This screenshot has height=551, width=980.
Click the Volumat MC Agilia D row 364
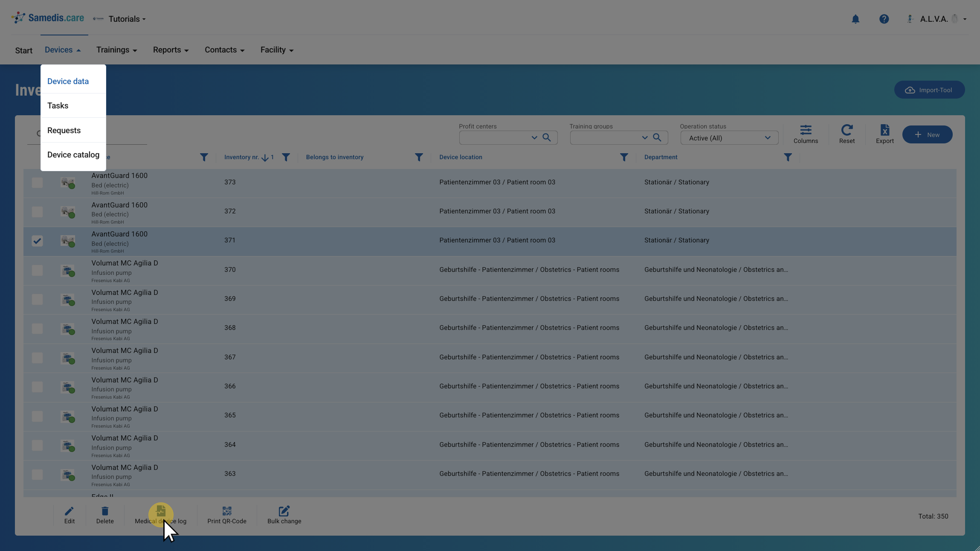tap(490, 446)
